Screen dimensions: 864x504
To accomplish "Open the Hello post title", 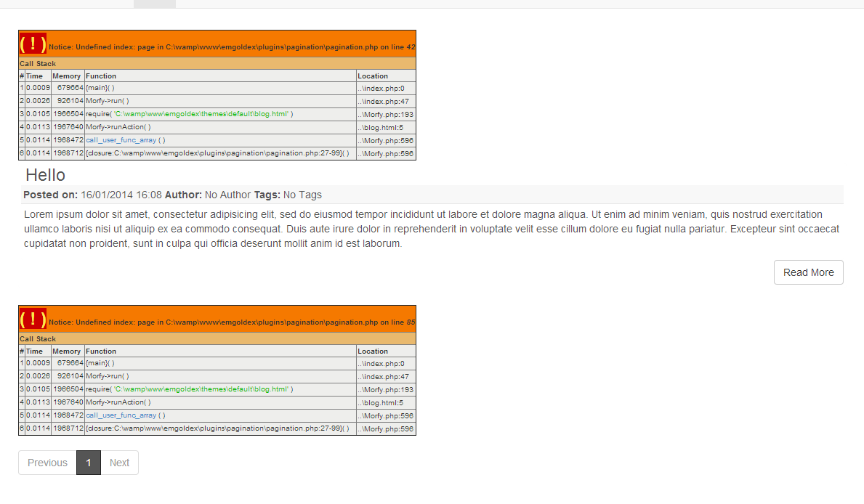I will pyautogui.click(x=45, y=175).
